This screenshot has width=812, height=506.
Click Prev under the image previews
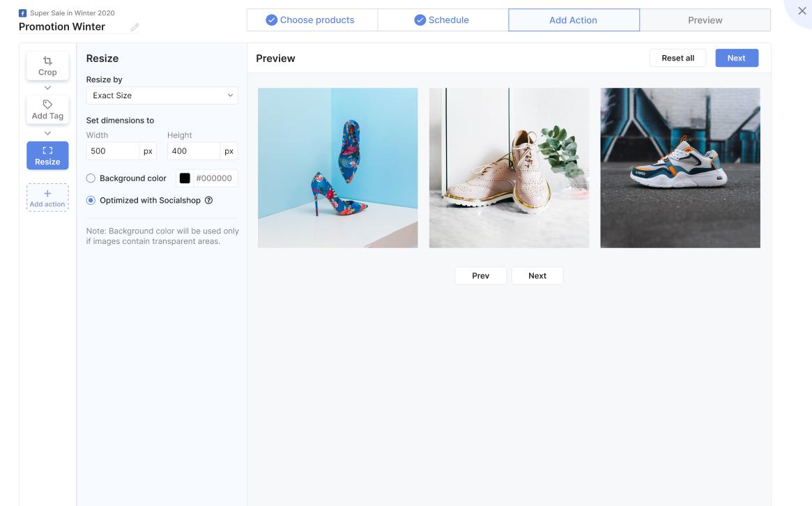480,275
